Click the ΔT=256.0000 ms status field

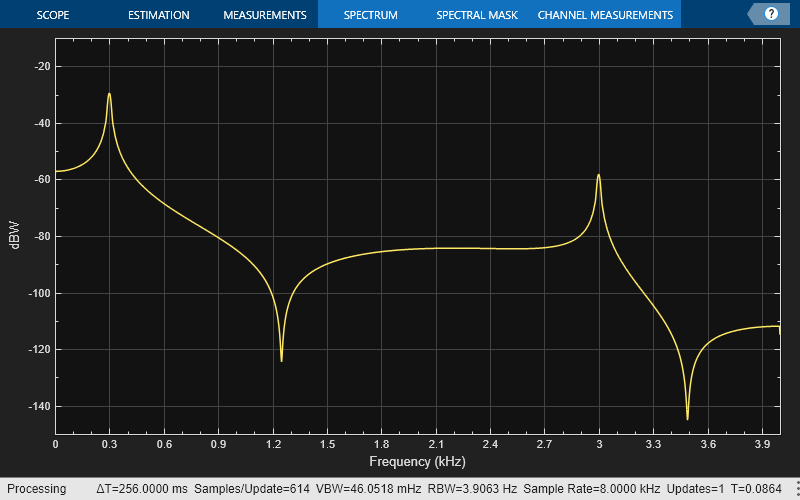(141, 489)
